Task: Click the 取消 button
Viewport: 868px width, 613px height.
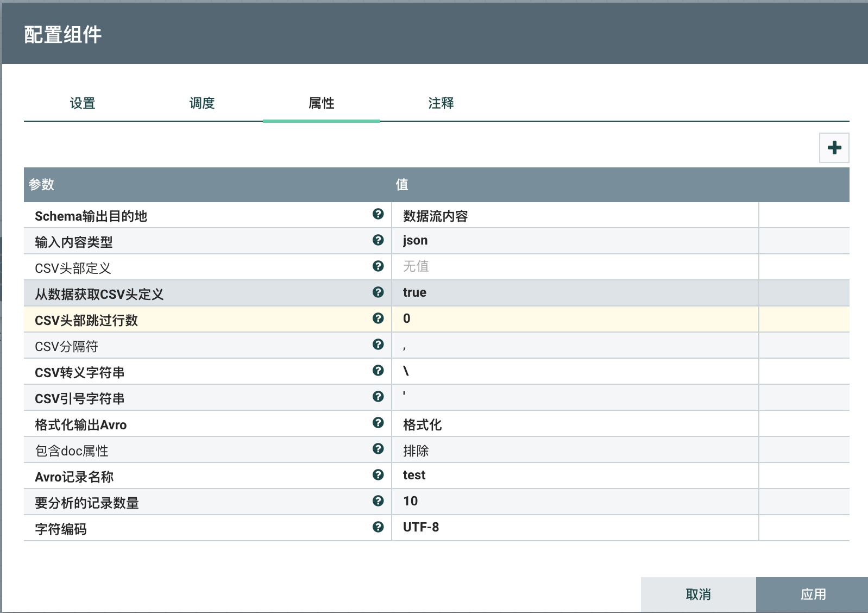Action: 698,595
